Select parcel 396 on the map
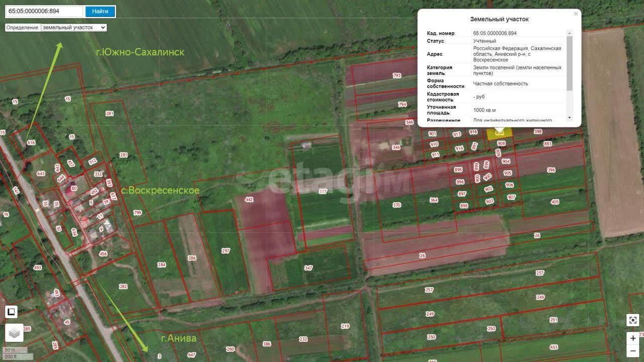 pos(551,170)
